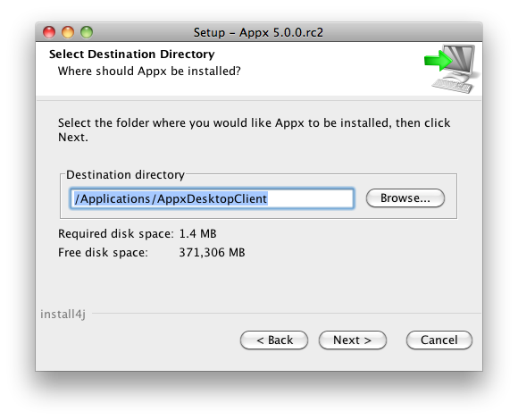Screen dimensions: 518x420
Task: Click the Browse... button
Action: [405, 198]
